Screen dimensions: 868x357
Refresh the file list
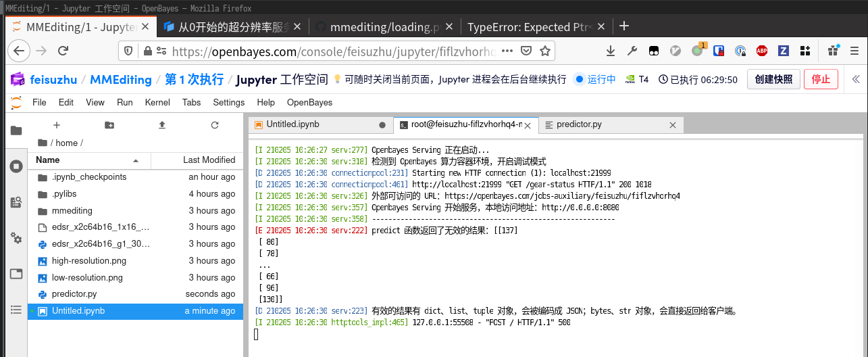[x=215, y=125]
